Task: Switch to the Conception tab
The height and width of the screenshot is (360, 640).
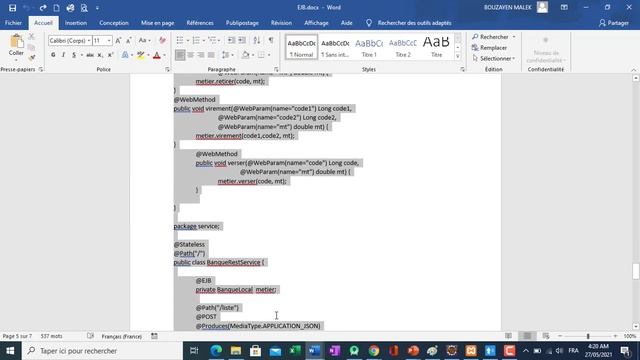Action: pyautogui.click(x=114, y=23)
